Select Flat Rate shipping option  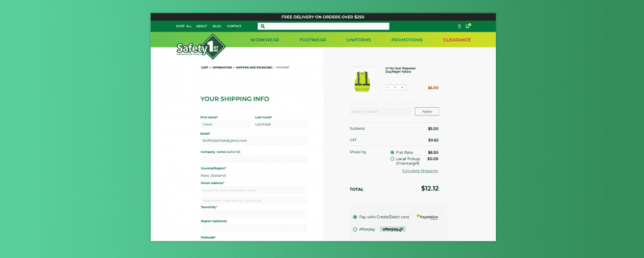tap(392, 152)
